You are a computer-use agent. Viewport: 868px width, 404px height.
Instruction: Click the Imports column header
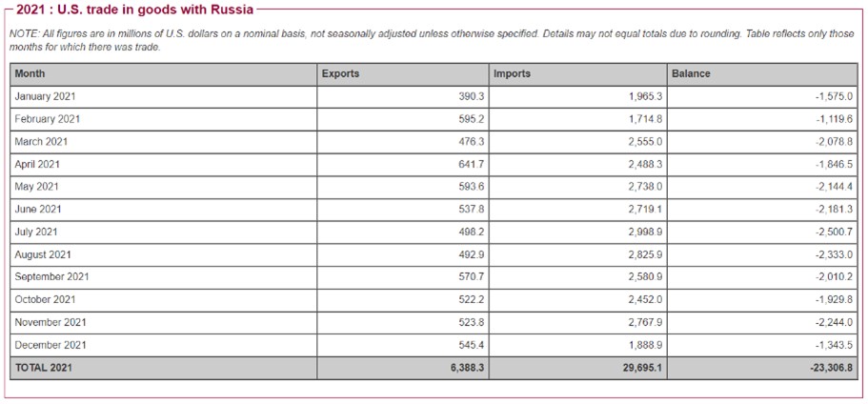(x=512, y=73)
